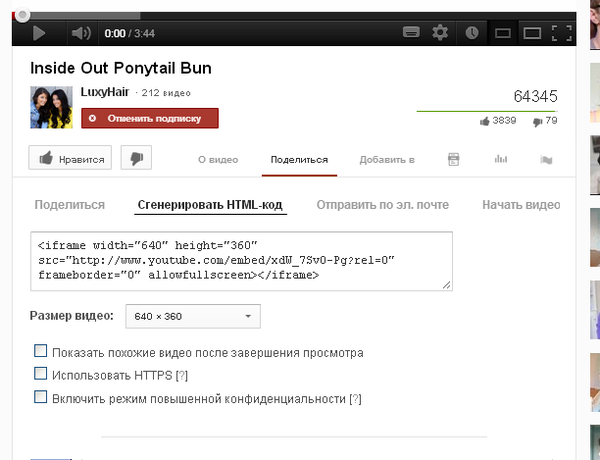Select the Отправить по эл. почте tab
This screenshot has width=600, height=460.
(382, 205)
